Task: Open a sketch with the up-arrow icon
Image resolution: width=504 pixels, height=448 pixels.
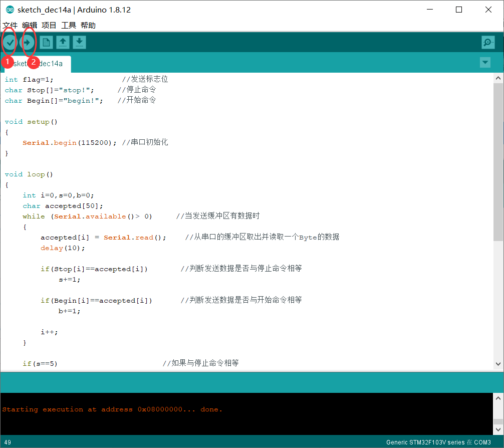Action: pyautogui.click(x=63, y=42)
